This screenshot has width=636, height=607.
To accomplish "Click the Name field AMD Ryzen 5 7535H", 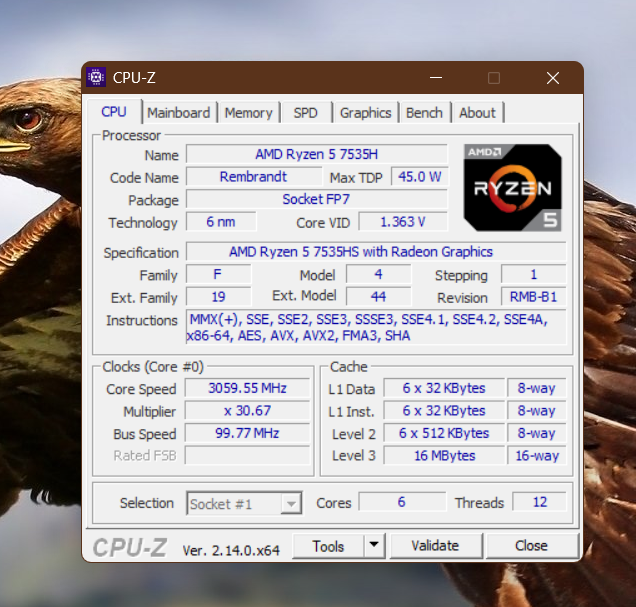I will tap(317, 154).
